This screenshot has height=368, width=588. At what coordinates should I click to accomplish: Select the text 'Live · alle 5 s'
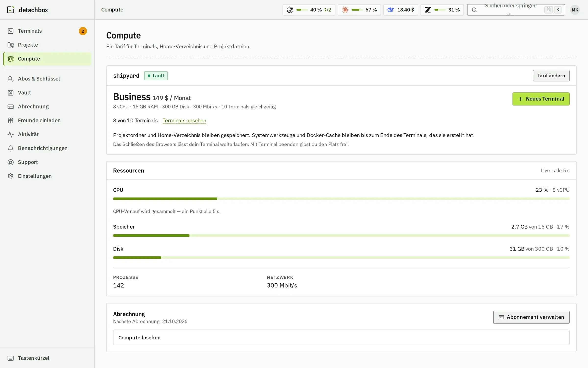555,171
